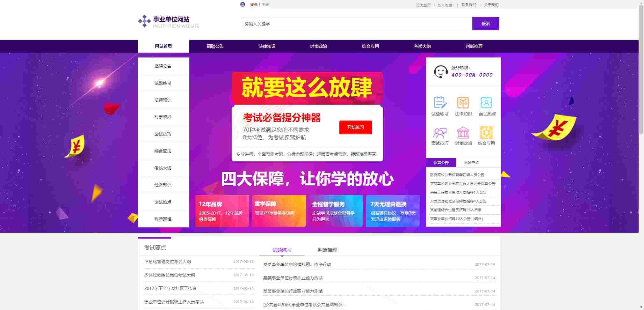Viewport: 644px width, 310px height.
Task: Focus the keyword search input field
Action: pyautogui.click(x=357, y=24)
